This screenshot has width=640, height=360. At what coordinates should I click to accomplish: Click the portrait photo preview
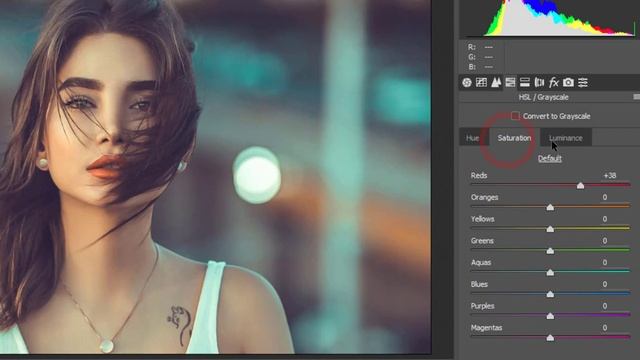pos(216,177)
